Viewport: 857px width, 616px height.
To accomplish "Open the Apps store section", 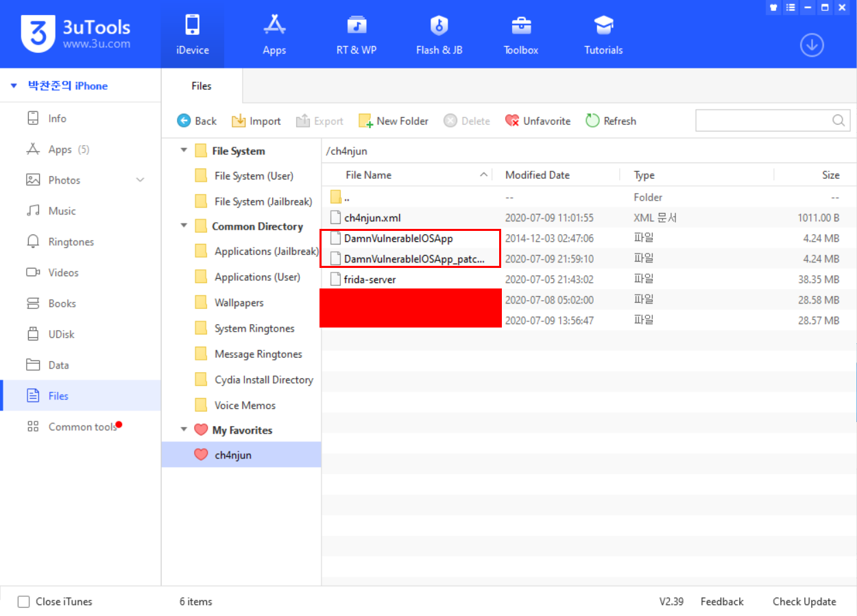I will click(x=274, y=34).
